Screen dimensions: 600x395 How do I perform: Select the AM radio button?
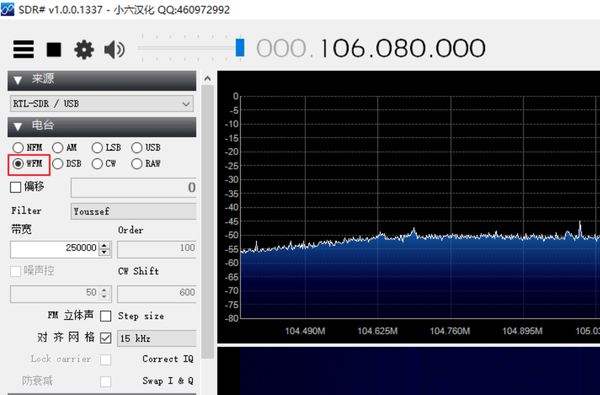[64, 147]
